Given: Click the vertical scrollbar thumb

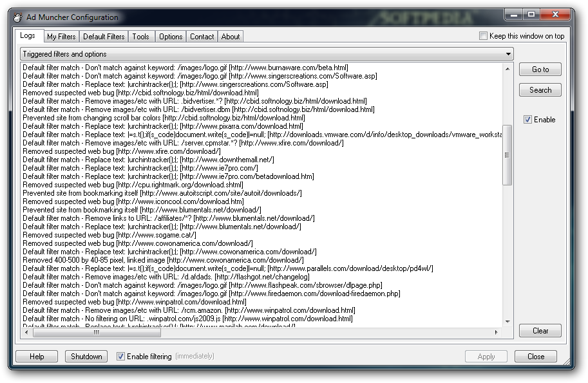Looking at the screenshot, I should 507,154.
